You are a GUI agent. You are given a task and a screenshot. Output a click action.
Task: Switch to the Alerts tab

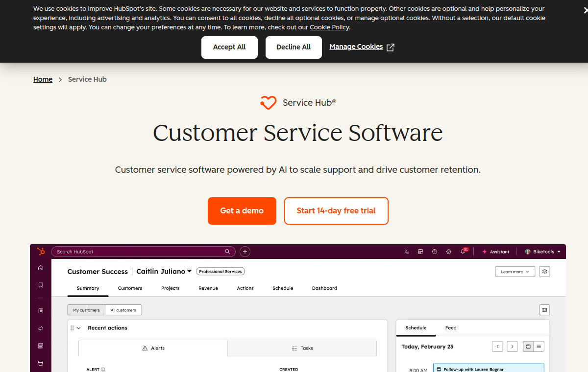tap(153, 348)
